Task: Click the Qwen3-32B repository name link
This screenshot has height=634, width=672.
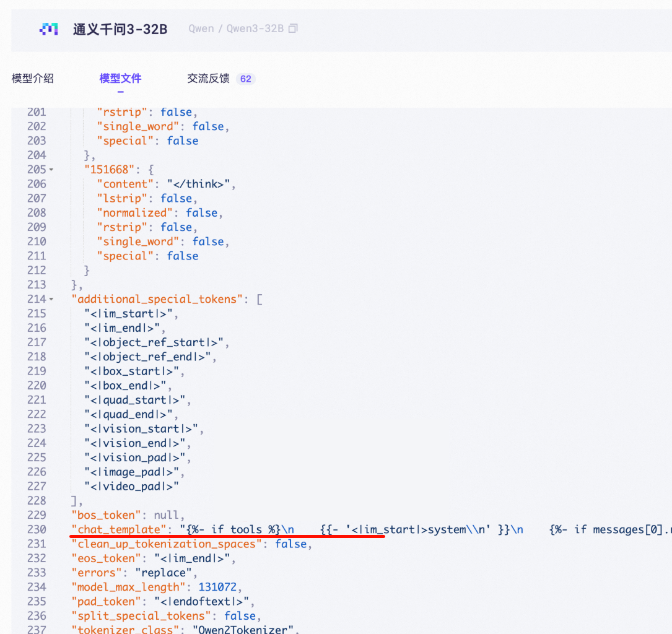Action: point(255,28)
